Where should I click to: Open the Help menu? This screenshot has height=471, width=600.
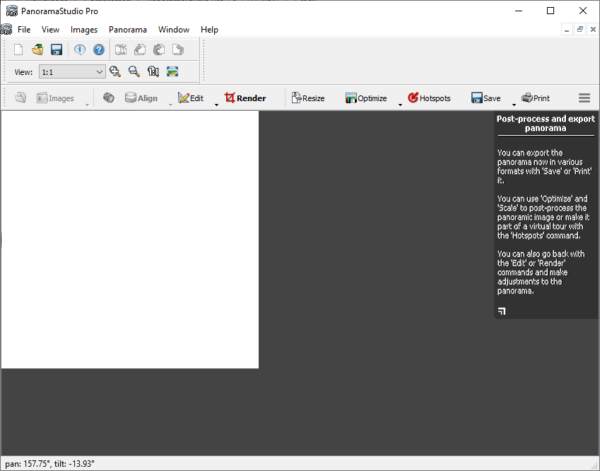(x=209, y=30)
